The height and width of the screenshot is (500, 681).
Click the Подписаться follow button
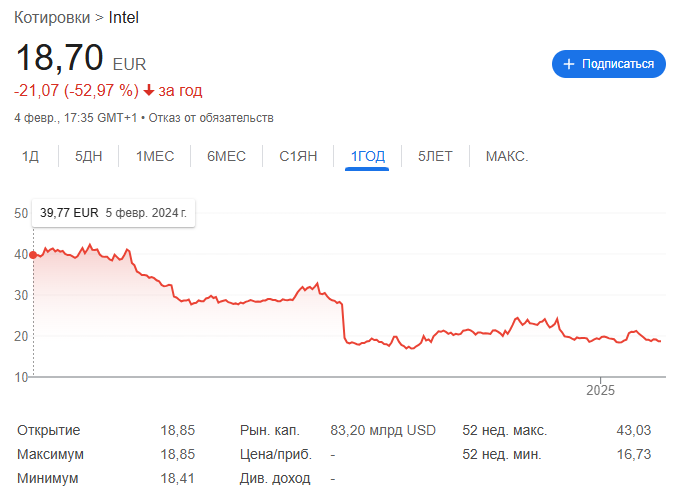point(608,64)
